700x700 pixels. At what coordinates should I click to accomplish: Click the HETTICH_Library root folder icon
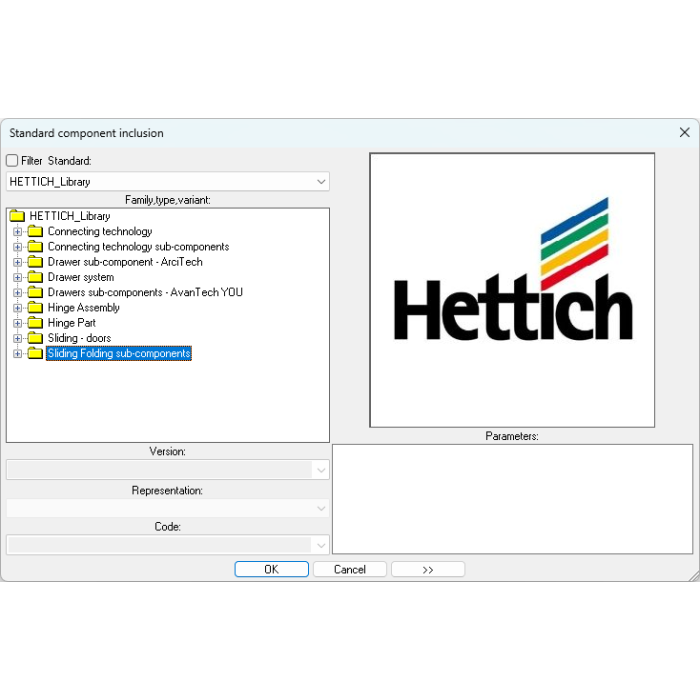[17, 216]
